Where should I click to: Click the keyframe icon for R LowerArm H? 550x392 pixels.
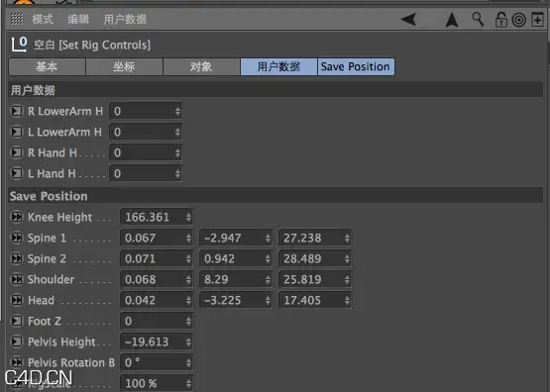pos(17,112)
